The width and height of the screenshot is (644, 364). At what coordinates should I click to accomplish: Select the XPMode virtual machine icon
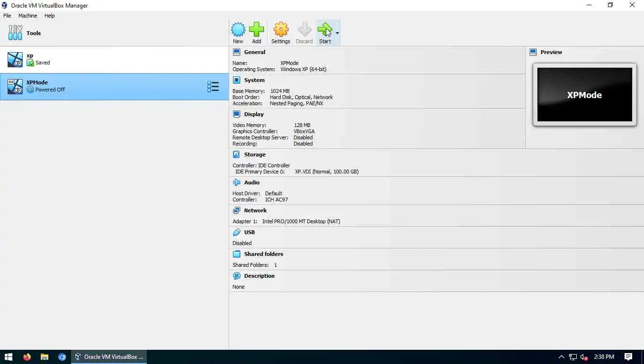pyautogui.click(x=15, y=87)
